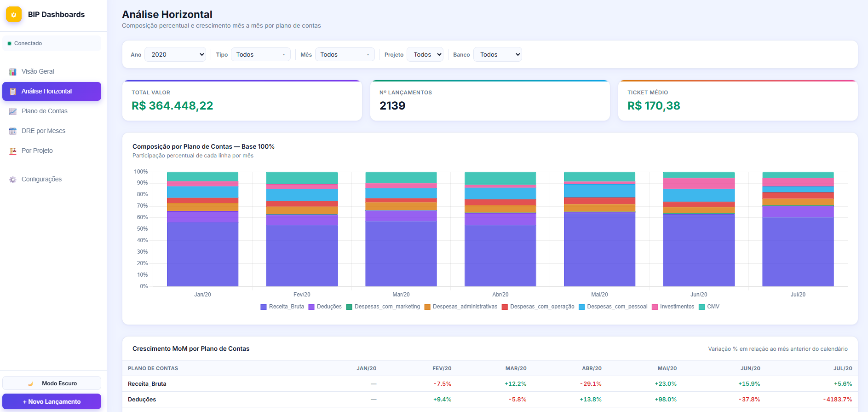This screenshot has width=868, height=412.
Task: Hide the CMV series via legend
Action: click(x=709, y=307)
